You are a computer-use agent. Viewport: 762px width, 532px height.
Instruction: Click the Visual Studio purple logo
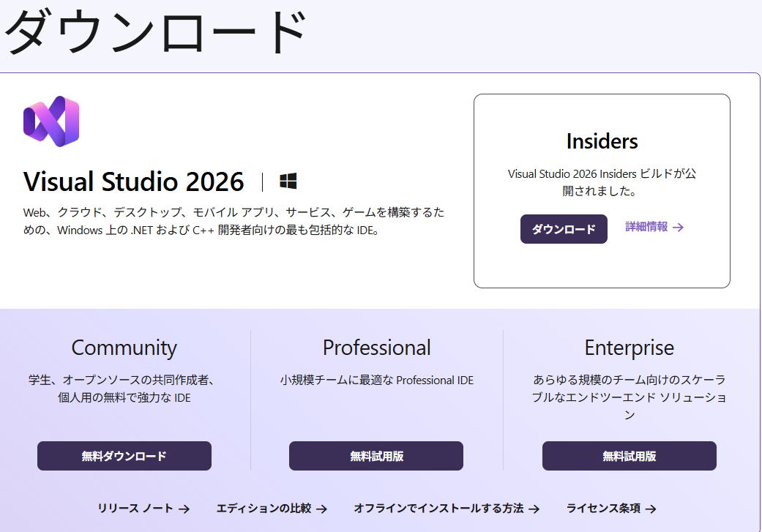pyautogui.click(x=51, y=121)
